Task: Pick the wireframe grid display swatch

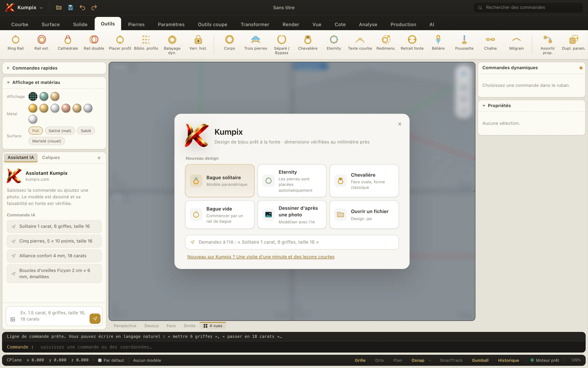Action: pyautogui.click(x=33, y=96)
